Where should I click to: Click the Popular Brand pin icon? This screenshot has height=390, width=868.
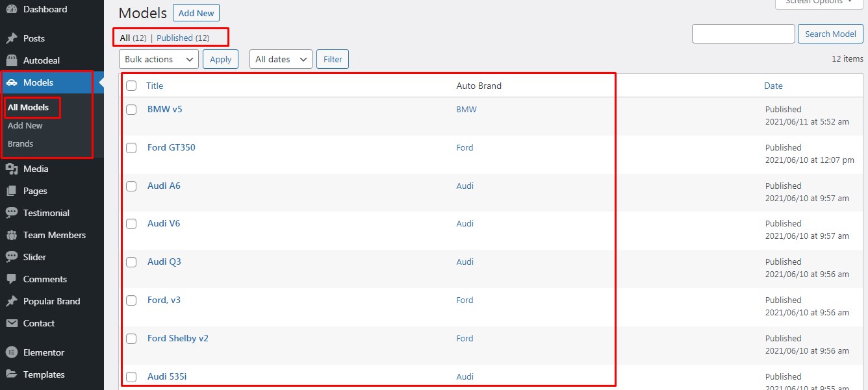[11, 301]
